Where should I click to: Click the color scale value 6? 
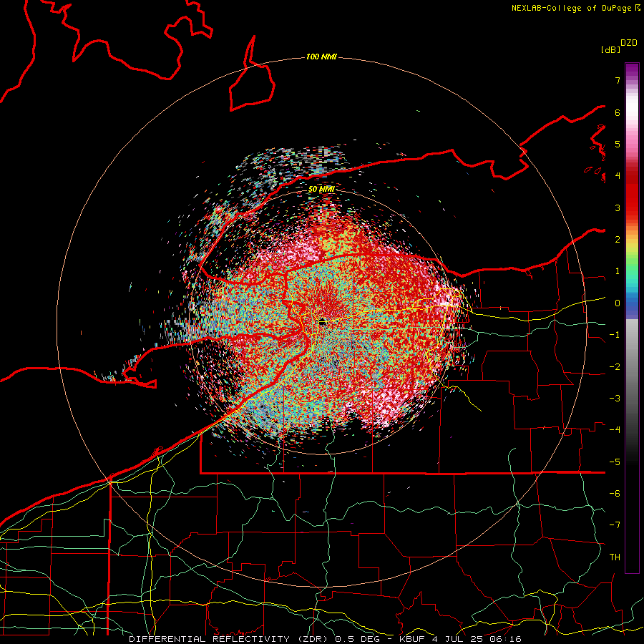[x=618, y=112]
